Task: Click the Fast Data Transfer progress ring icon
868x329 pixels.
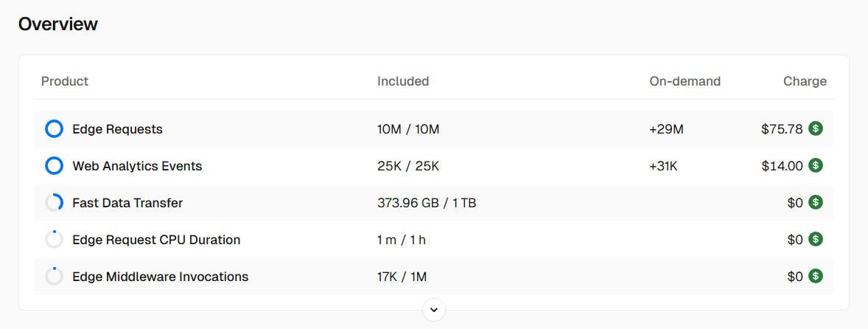Action: click(54, 203)
